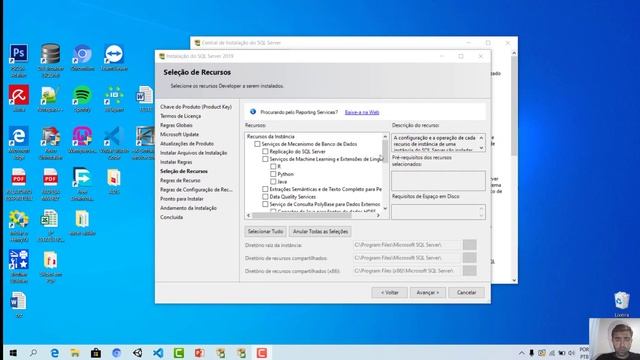Go to Atualizações de Produto step

pyautogui.click(x=187, y=144)
